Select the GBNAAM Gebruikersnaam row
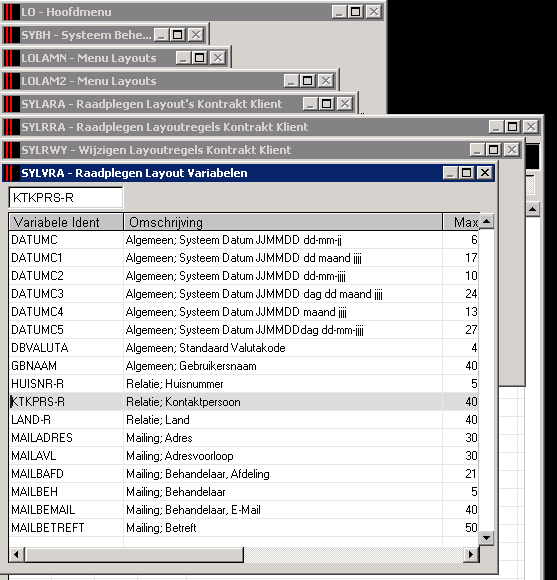Image resolution: width=557 pixels, height=580 pixels. pos(243,366)
